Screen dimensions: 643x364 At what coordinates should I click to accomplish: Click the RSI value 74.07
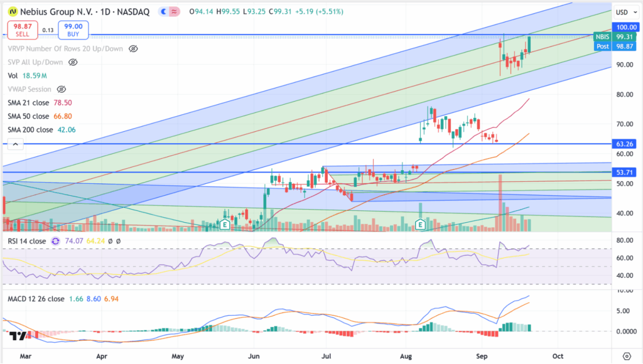pos(74,241)
